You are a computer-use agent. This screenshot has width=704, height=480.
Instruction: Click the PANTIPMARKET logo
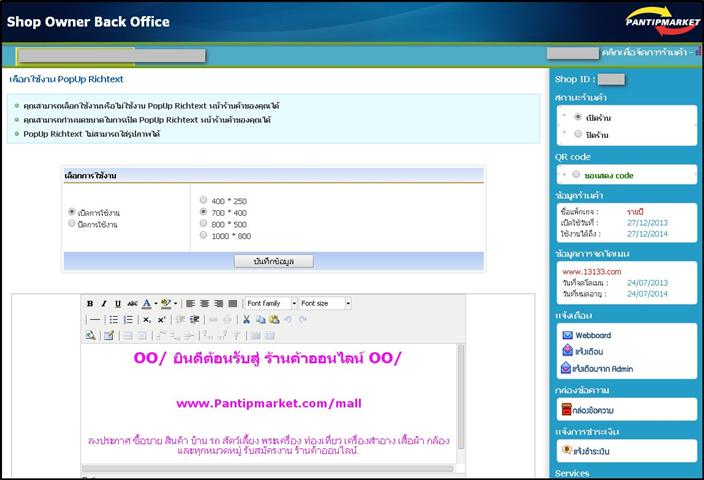pyautogui.click(x=662, y=21)
